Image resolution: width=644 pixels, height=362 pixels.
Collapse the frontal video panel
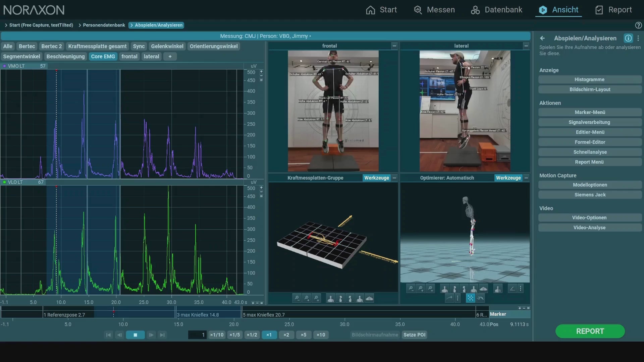click(x=394, y=46)
